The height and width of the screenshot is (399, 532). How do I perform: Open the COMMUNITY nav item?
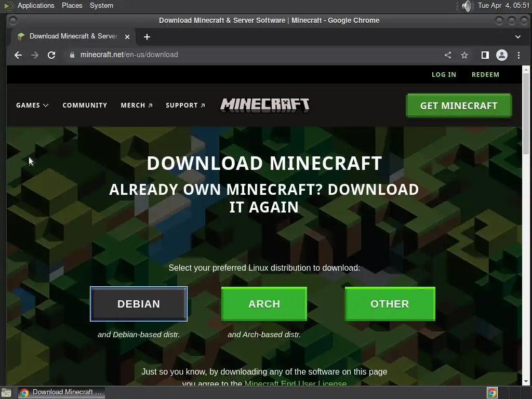(x=85, y=105)
